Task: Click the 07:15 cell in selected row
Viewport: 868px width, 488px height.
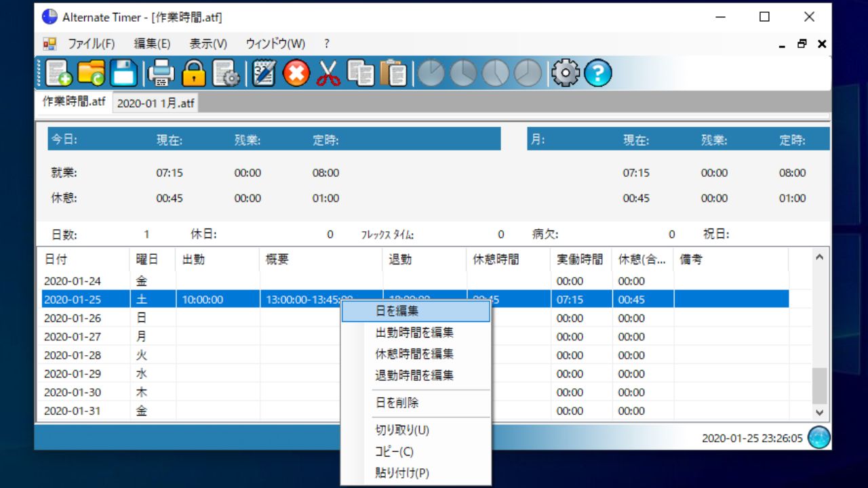Action: click(581, 299)
